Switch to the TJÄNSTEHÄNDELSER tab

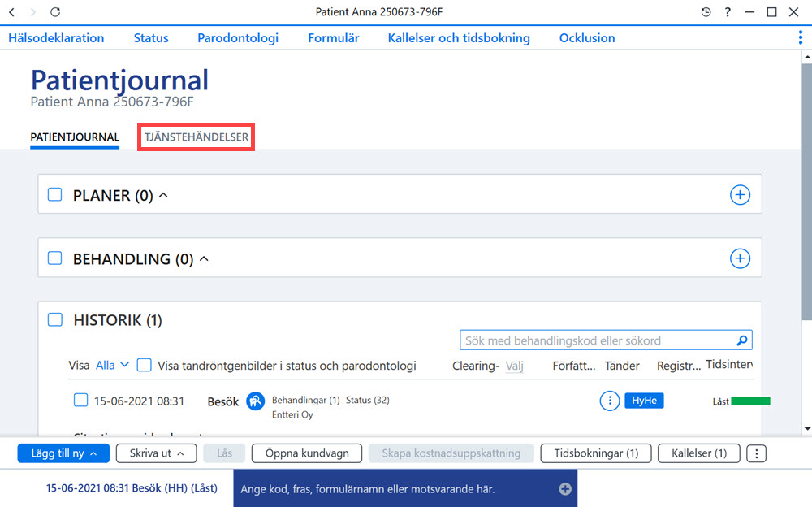pyautogui.click(x=197, y=136)
